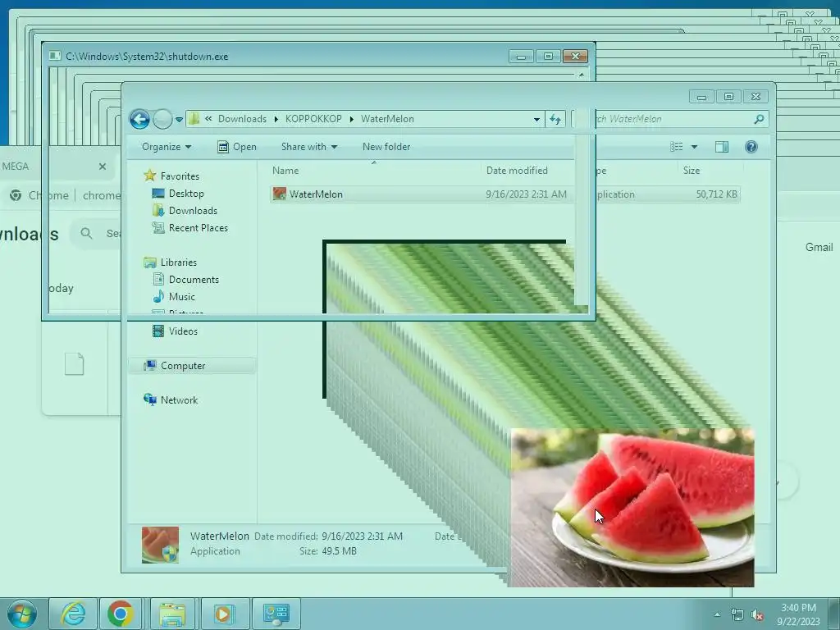
Task: Switch to Chrome from the taskbar
Action: click(120, 614)
